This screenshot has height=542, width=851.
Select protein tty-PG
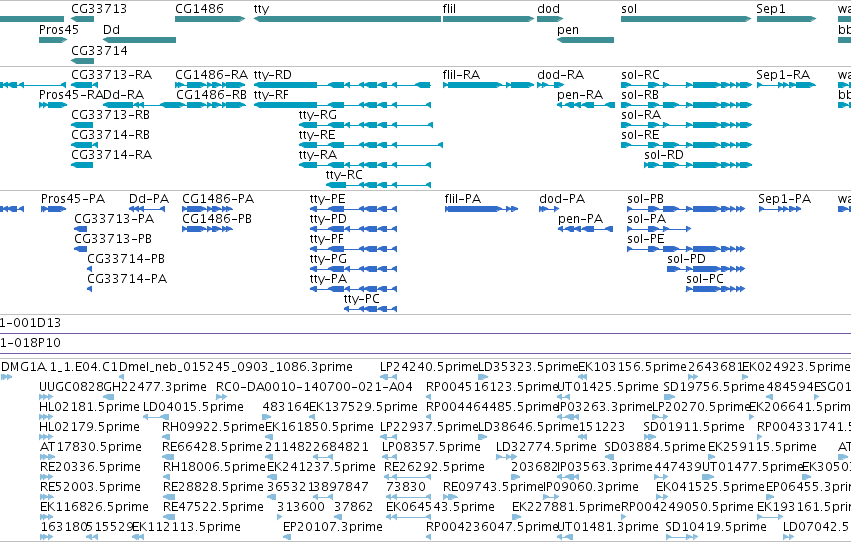[x=353, y=269]
